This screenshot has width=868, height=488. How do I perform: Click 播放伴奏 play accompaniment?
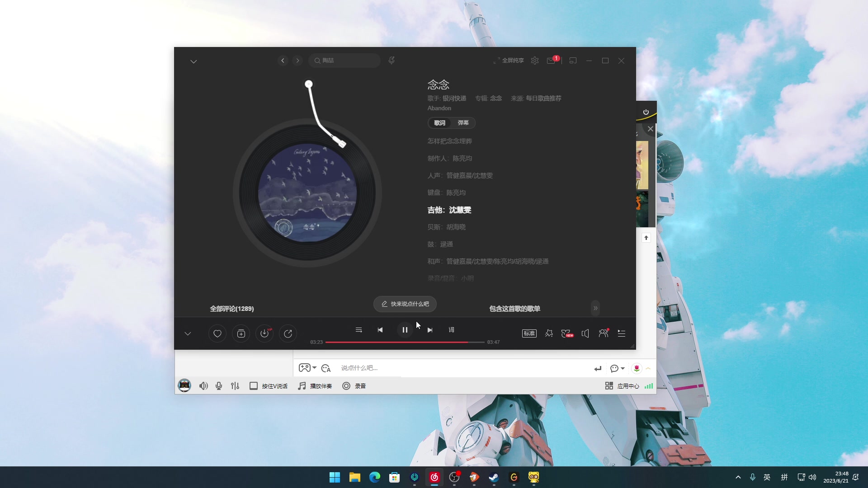coord(315,386)
